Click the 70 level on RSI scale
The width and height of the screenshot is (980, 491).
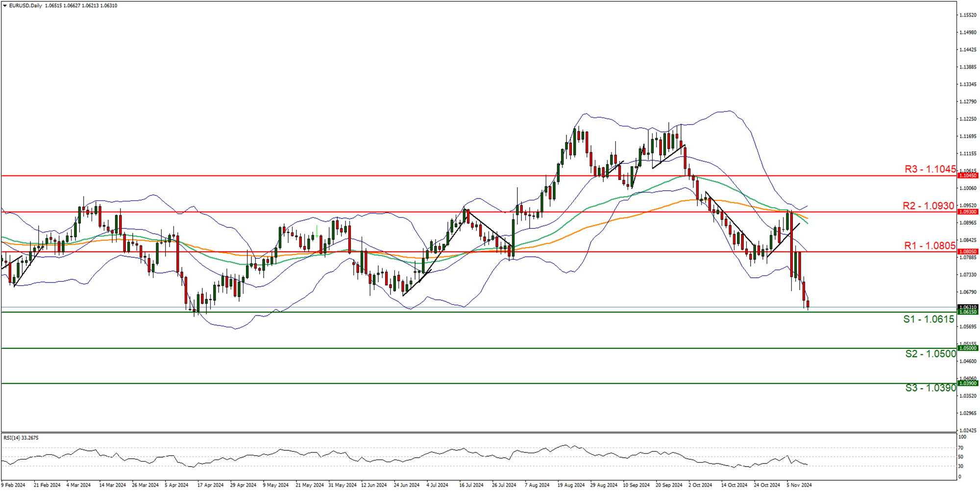(x=961, y=448)
